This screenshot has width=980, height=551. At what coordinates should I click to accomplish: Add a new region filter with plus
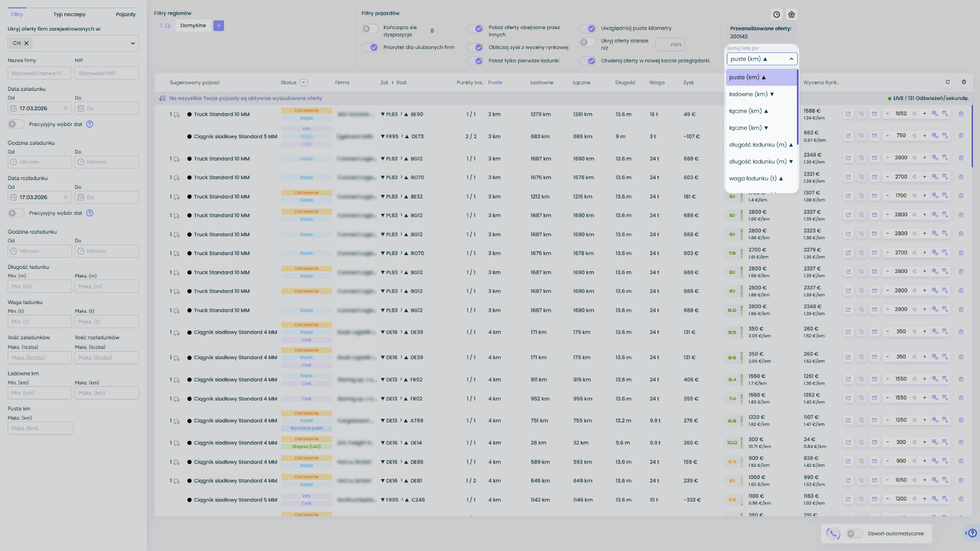point(218,26)
